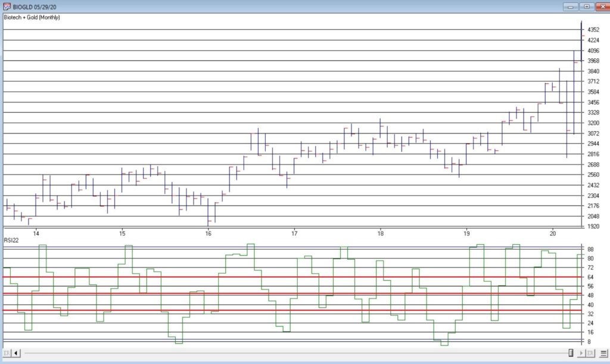Click the RSI 48 axis label

coord(590,295)
